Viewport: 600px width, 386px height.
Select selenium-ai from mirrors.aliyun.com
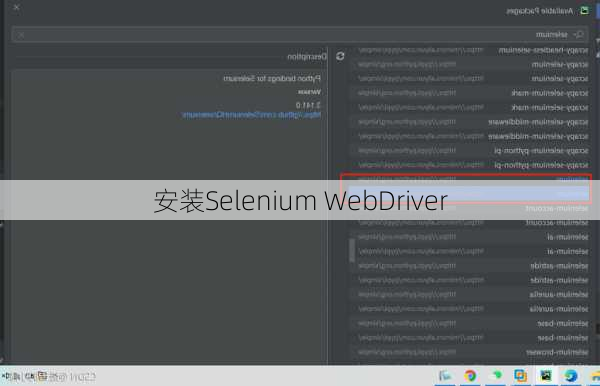tap(470, 251)
